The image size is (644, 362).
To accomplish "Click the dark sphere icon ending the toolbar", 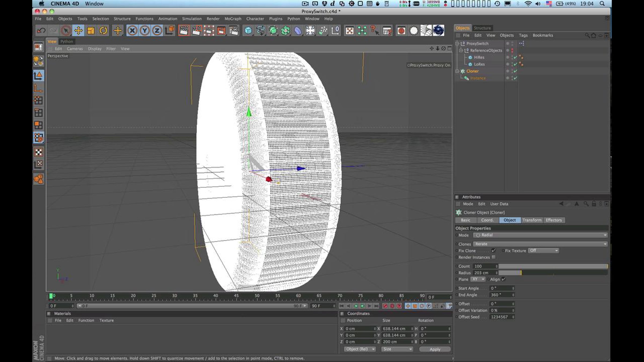I will pos(438,31).
